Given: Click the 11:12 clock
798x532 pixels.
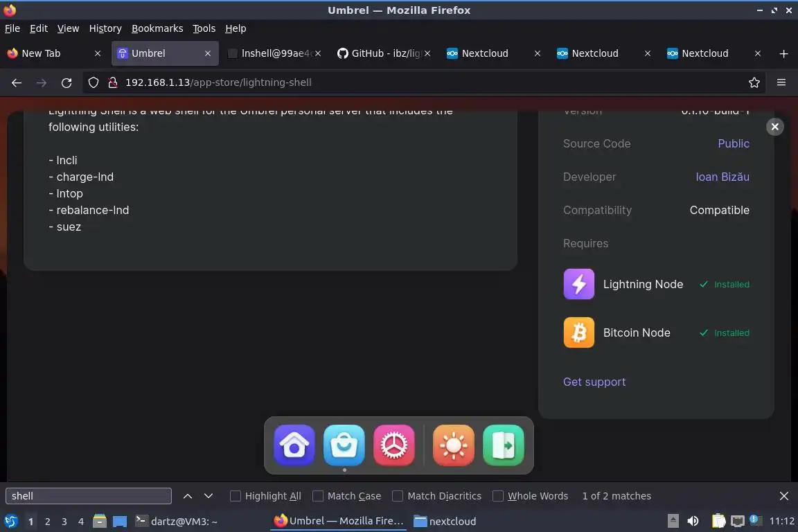Looking at the screenshot, I should point(781,522).
